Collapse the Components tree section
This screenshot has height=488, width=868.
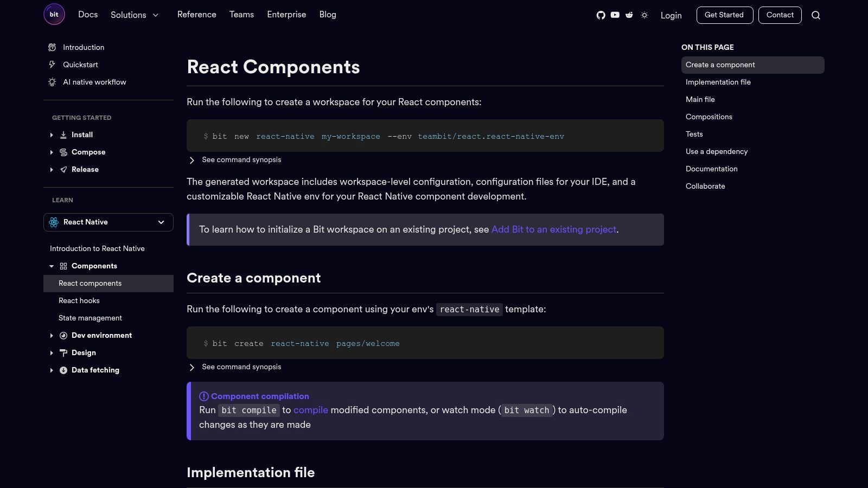[52, 266]
